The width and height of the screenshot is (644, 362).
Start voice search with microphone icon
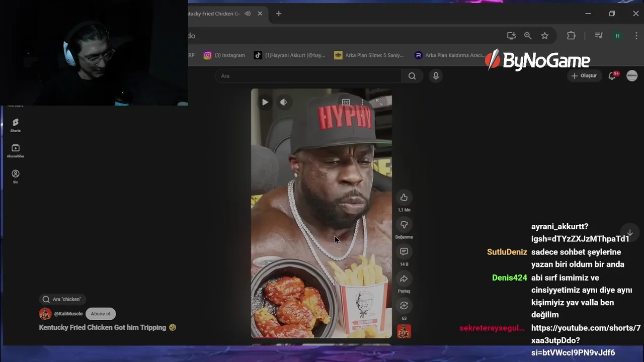tap(436, 76)
